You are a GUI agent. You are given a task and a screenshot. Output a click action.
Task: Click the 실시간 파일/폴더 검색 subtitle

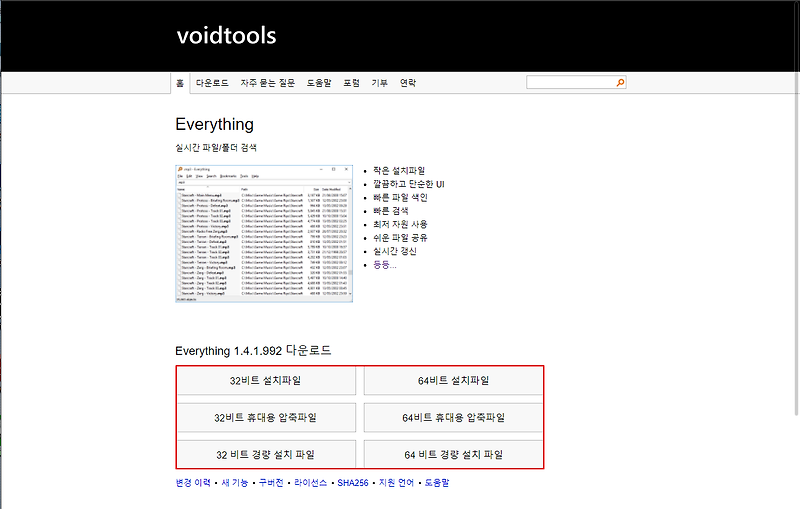click(x=216, y=148)
